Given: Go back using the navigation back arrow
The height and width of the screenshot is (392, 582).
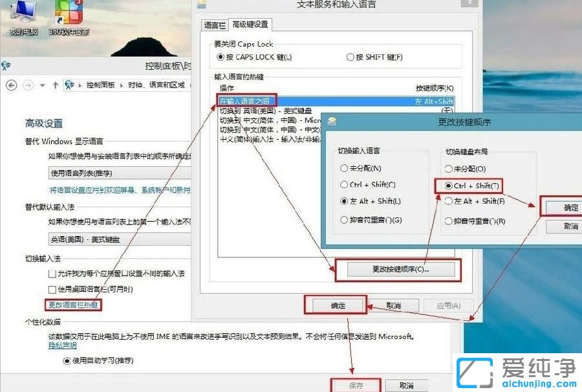Looking at the screenshot, I should pyautogui.click(x=10, y=85).
